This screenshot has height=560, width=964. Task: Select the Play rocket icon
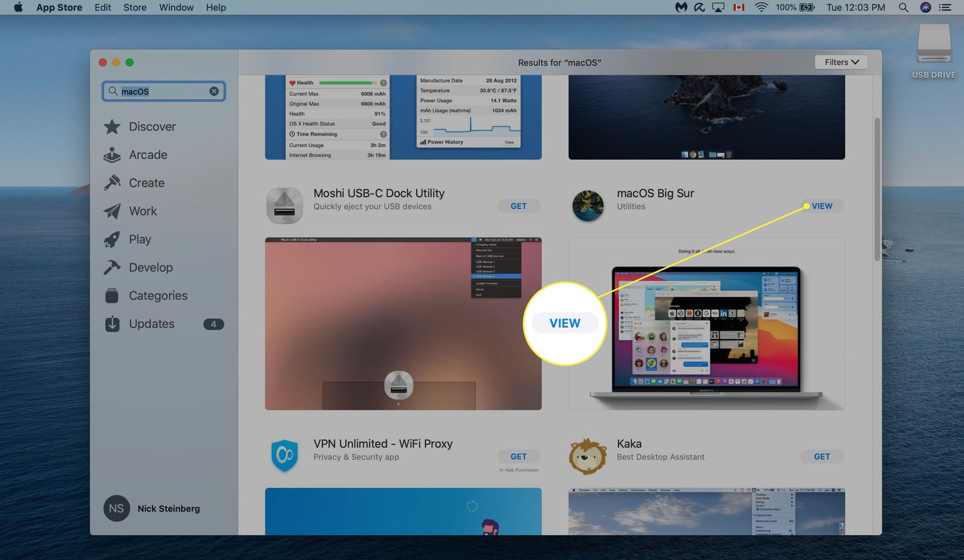click(112, 240)
